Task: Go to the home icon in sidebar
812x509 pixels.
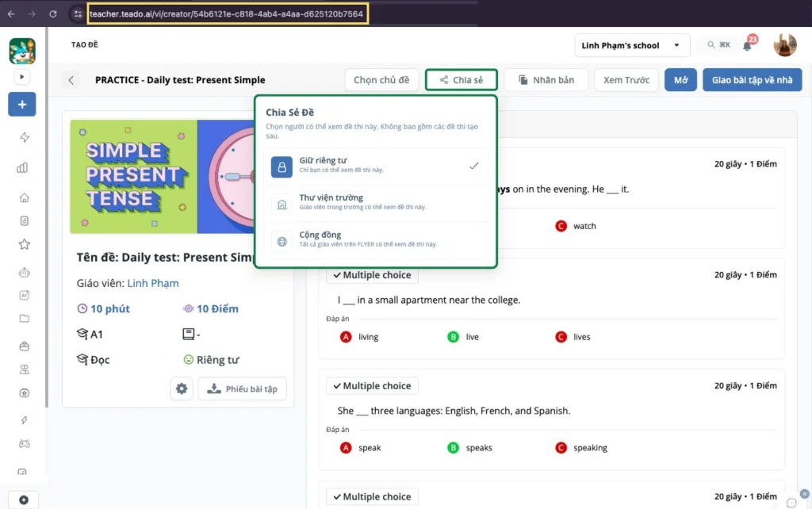Action: click(24, 197)
